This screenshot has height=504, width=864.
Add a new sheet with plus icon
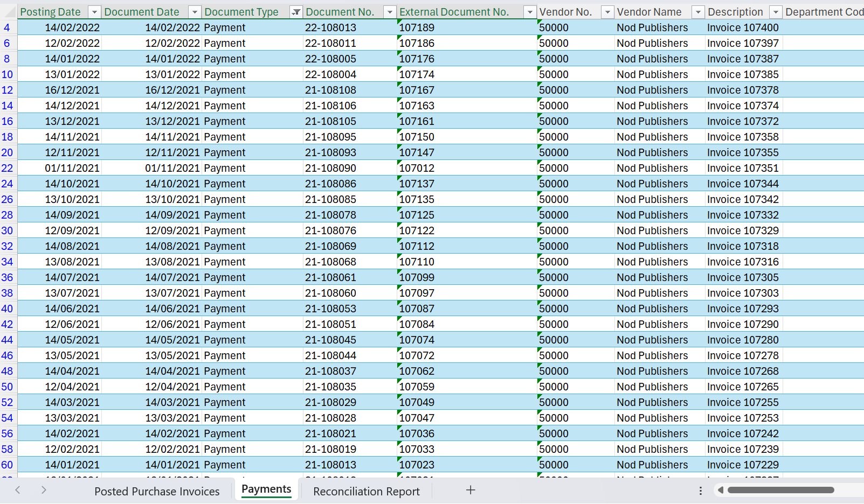470,490
